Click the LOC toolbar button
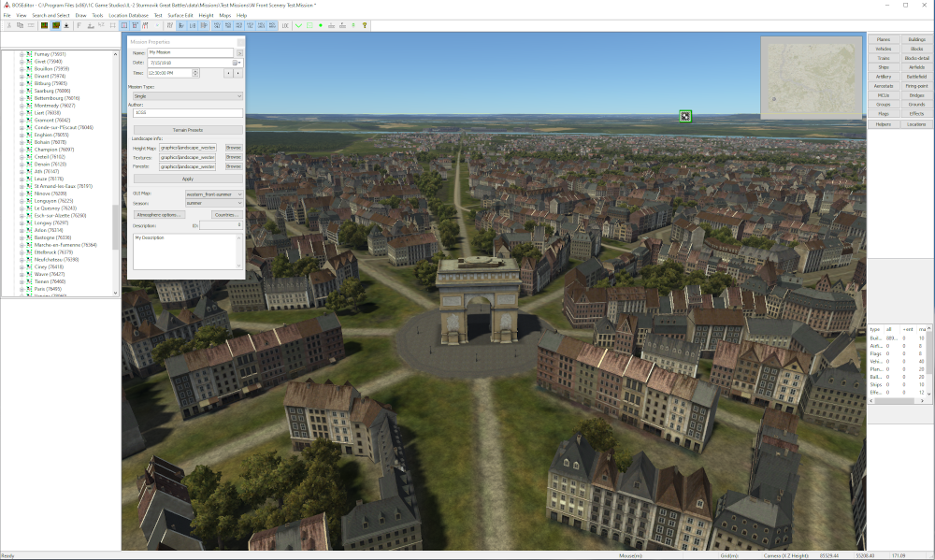 click(x=284, y=25)
